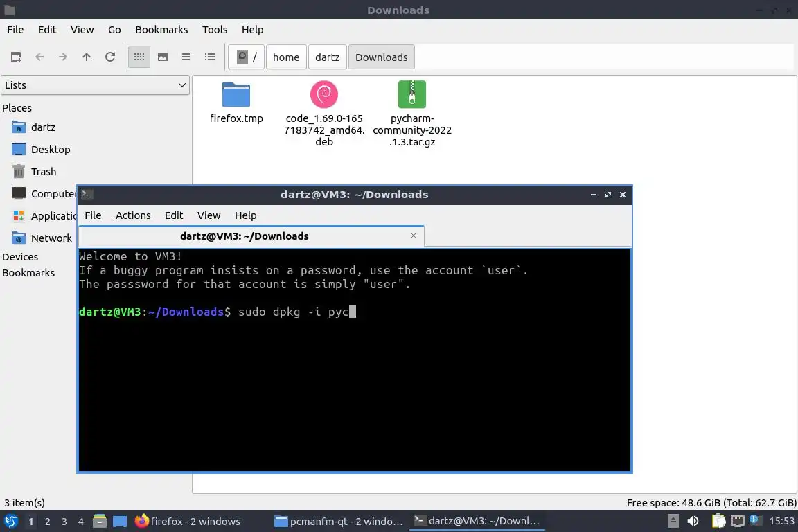Open clipboard manager tray icon

718,521
